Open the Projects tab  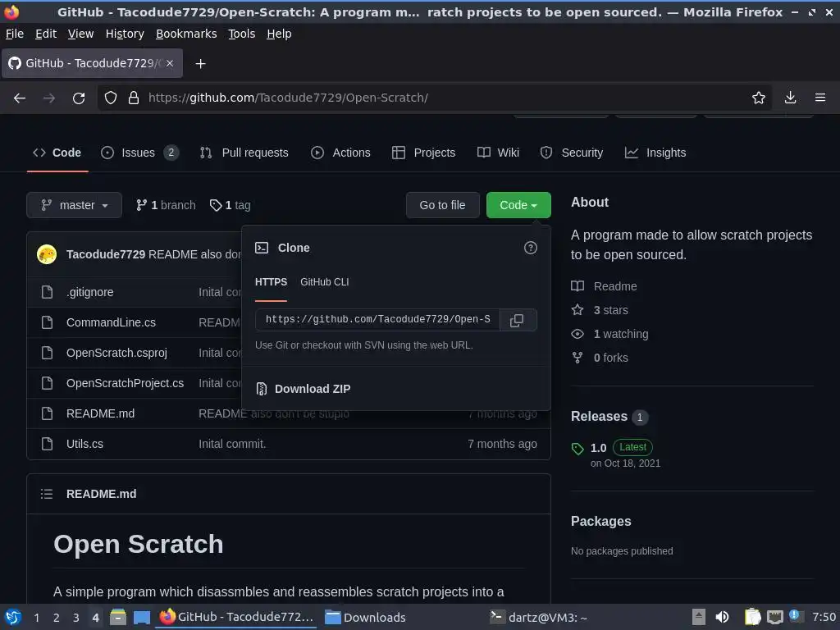click(x=424, y=153)
